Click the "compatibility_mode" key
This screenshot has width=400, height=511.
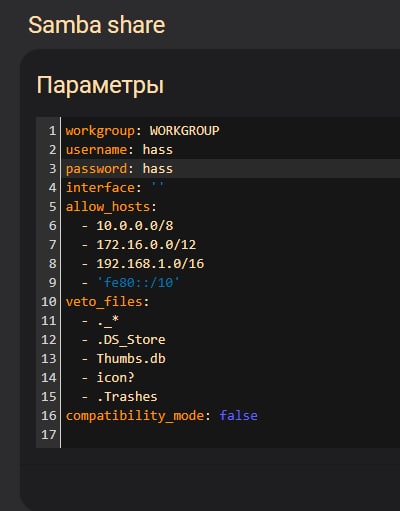click(x=134, y=416)
